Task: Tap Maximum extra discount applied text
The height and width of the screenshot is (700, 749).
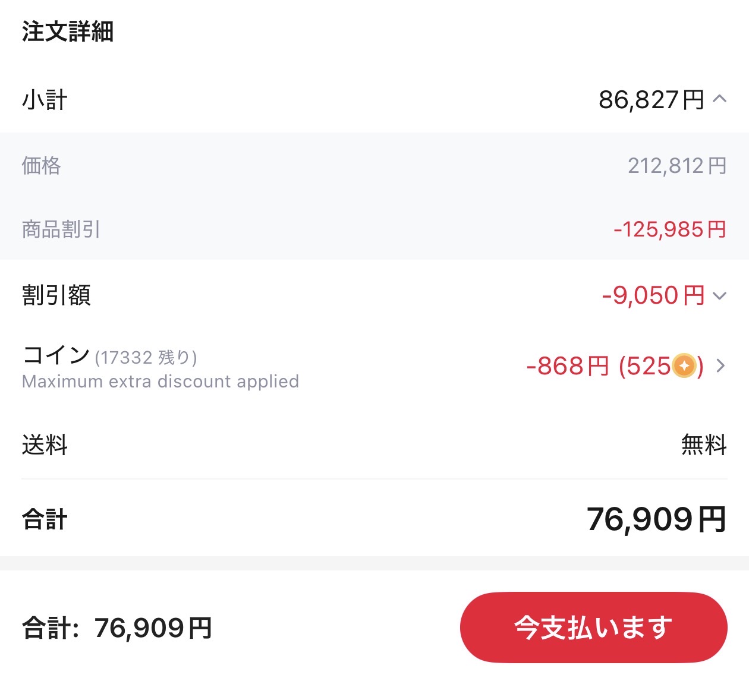Action: click(x=160, y=381)
